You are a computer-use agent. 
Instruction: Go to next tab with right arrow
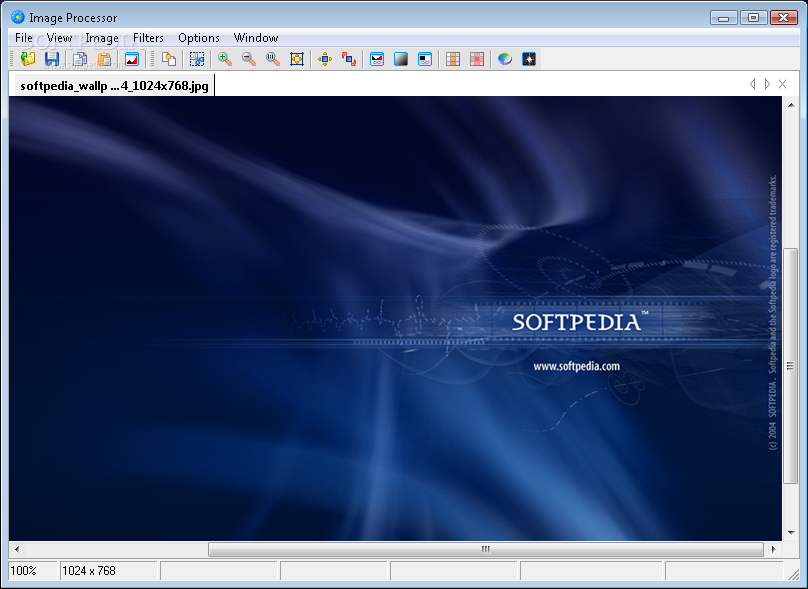(x=767, y=84)
